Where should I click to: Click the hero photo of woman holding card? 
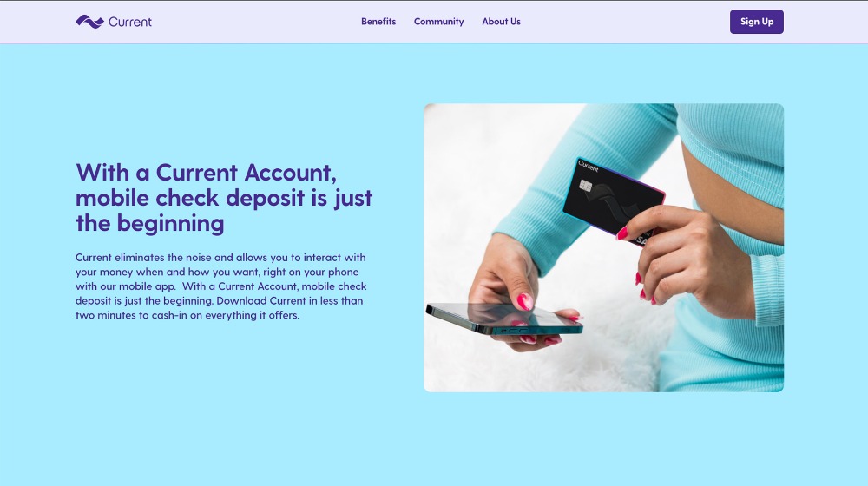point(603,248)
